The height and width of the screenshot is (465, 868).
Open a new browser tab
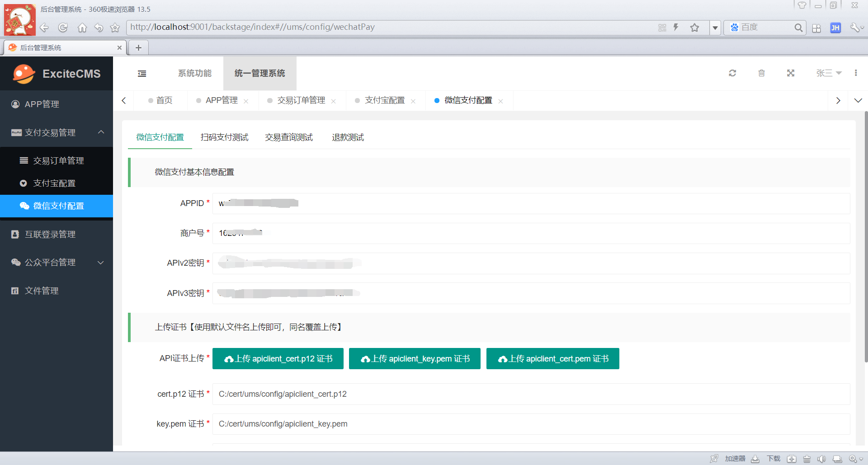pyautogui.click(x=138, y=47)
